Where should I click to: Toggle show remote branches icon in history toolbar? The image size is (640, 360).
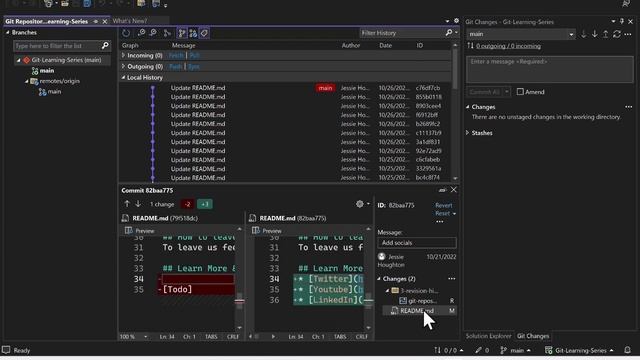(x=193, y=33)
